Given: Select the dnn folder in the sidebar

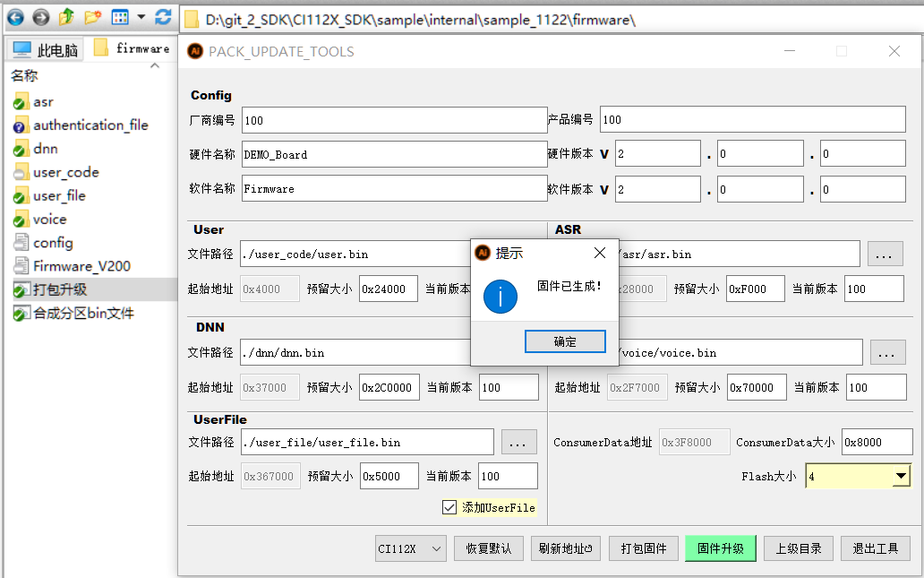Looking at the screenshot, I should pos(45,148).
